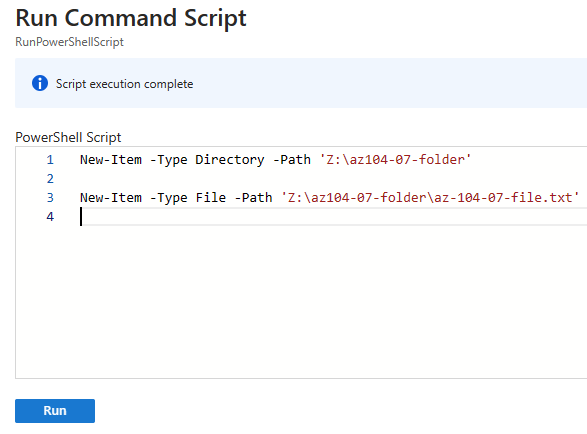This screenshot has width=587, height=434.
Task: Click the PowerShell Script field label
Action: (68, 137)
